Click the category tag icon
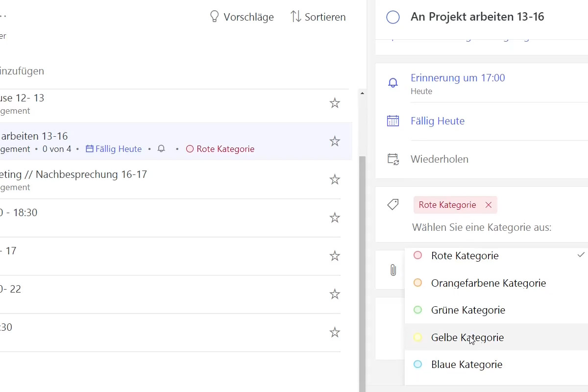Screen dimensions: 588x392 pyautogui.click(x=393, y=205)
